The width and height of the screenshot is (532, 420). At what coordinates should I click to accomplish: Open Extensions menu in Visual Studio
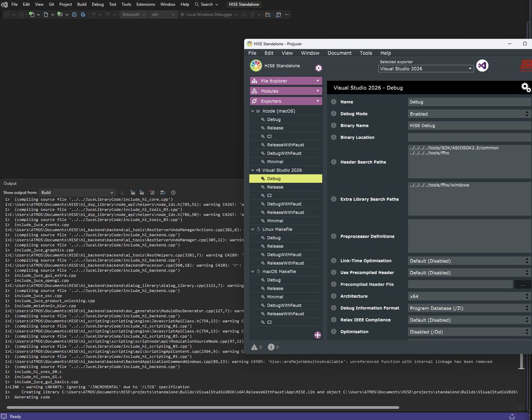pyautogui.click(x=145, y=4)
